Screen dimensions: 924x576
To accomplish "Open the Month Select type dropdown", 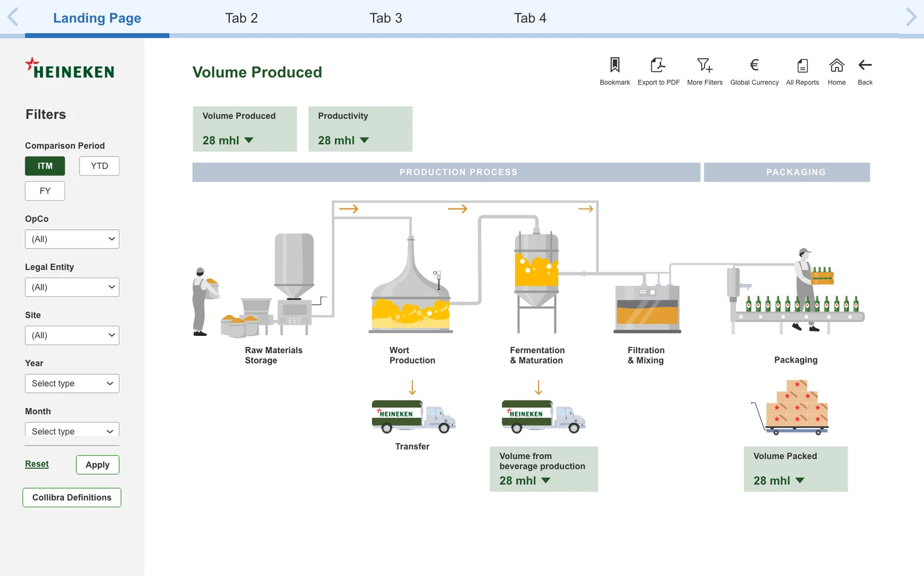I will click(72, 431).
